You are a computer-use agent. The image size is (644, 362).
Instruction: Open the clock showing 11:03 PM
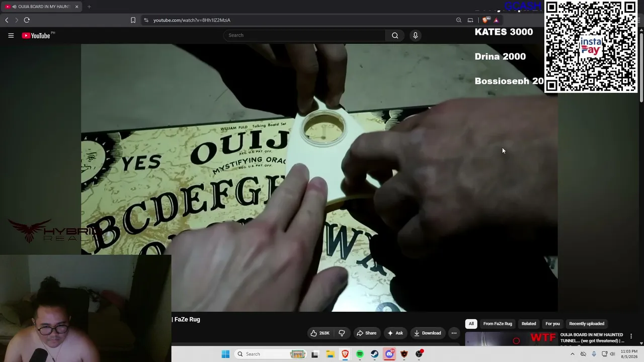tap(629, 354)
